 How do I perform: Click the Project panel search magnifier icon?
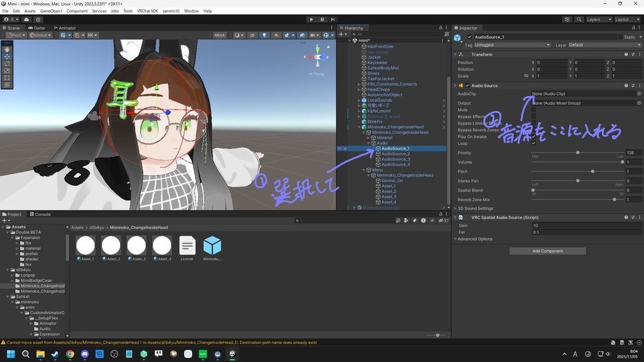tap(297, 221)
